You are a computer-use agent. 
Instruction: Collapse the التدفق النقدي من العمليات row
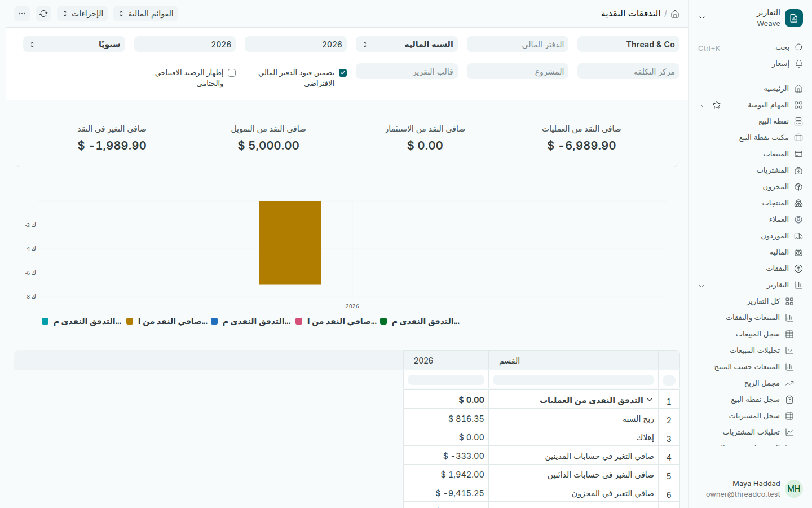click(650, 400)
